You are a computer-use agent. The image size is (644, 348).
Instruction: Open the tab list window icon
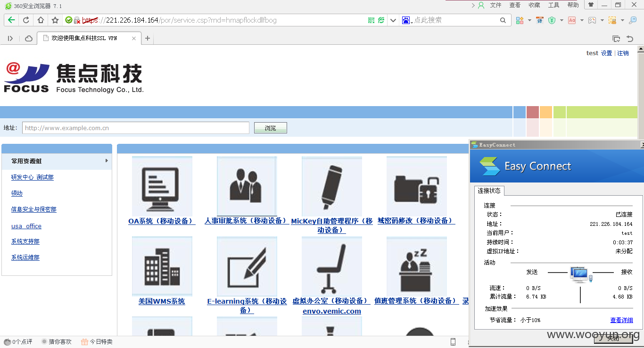tap(616, 39)
